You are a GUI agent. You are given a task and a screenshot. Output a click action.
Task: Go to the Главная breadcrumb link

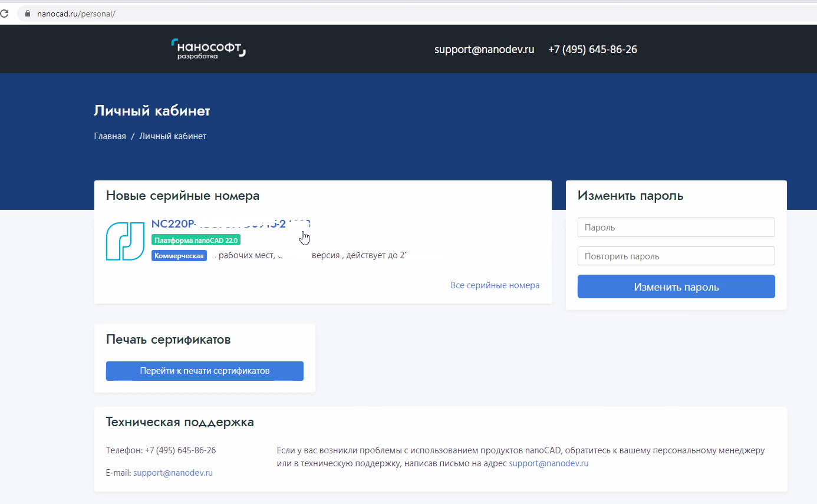click(110, 136)
